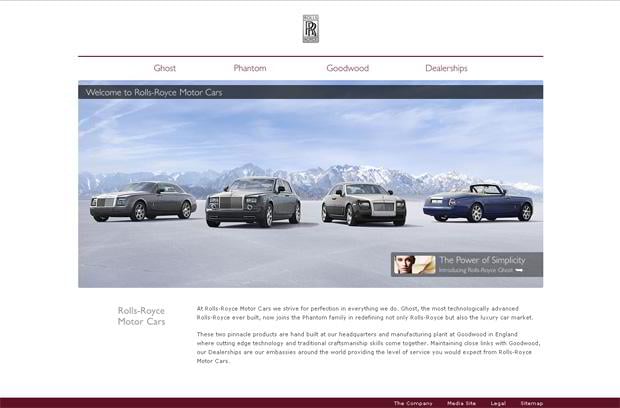Click 'Welcome to Rolls-Royce Motor Cars' banner title

click(154, 92)
